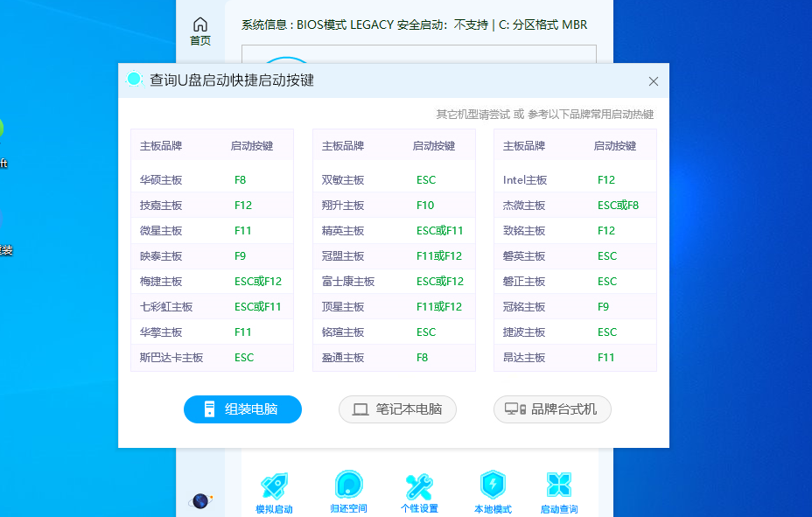Select the 铭瑄主板 row

[394, 332]
